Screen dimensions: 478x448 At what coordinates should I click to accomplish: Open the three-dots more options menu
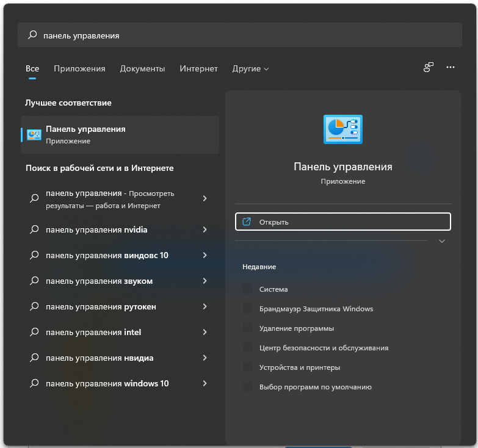click(451, 67)
